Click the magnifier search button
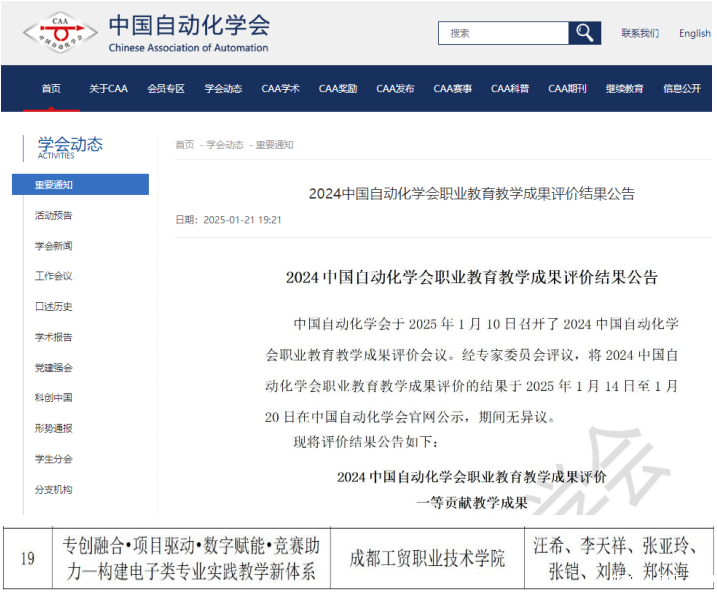The width and height of the screenshot is (717, 594). point(584,33)
